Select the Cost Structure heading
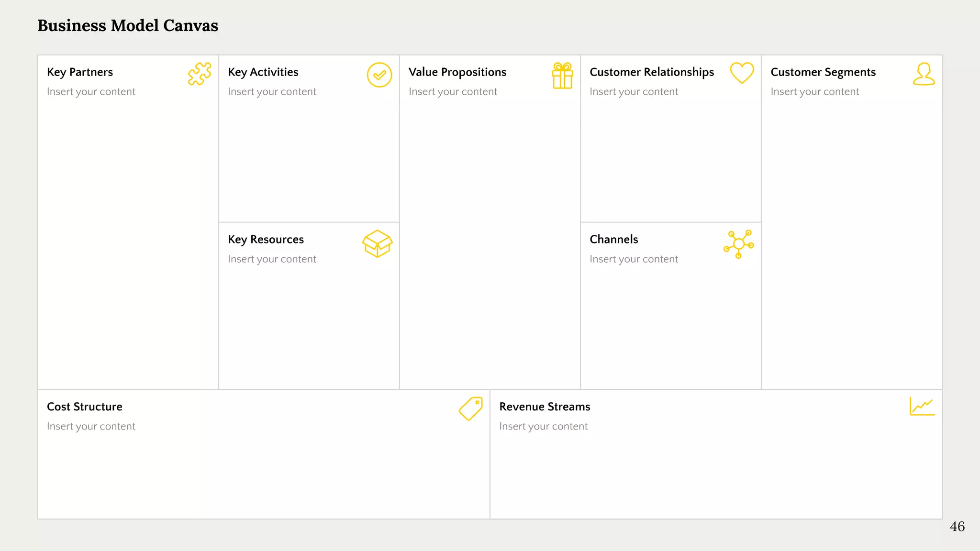The image size is (980, 551). click(85, 407)
